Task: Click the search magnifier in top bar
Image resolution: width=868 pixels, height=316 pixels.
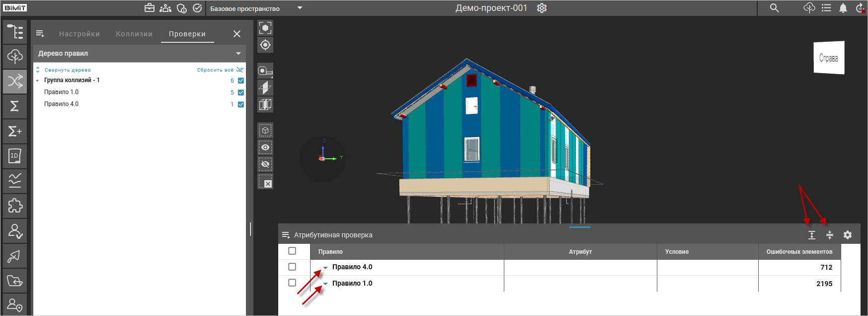Action: click(774, 8)
